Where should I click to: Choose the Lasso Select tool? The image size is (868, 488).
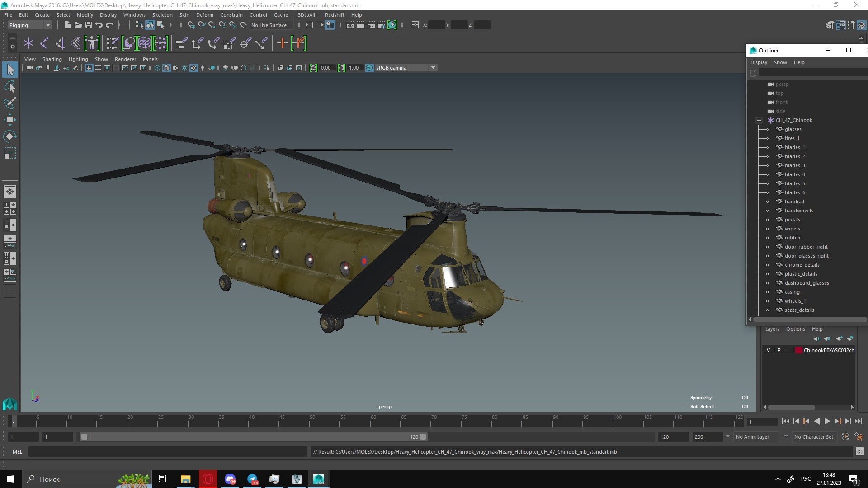click(x=10, y=86)
